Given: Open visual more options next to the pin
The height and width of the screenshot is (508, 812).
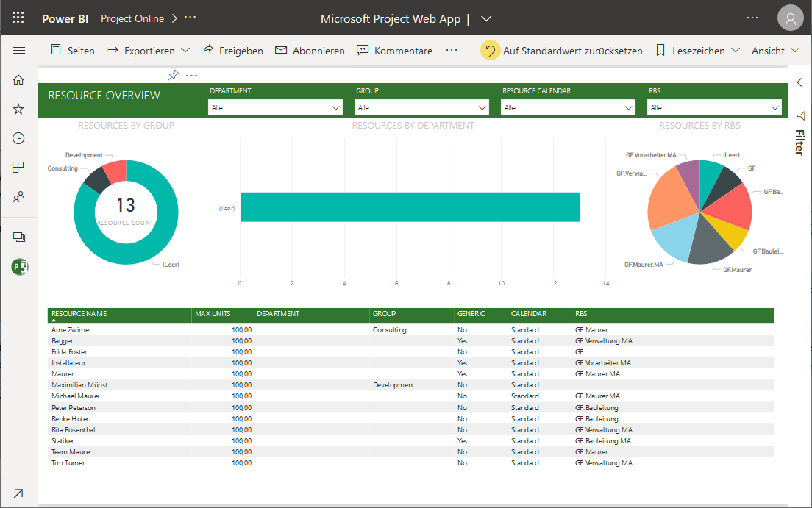Looking at the screenshot, I should [x=192, y=76].
